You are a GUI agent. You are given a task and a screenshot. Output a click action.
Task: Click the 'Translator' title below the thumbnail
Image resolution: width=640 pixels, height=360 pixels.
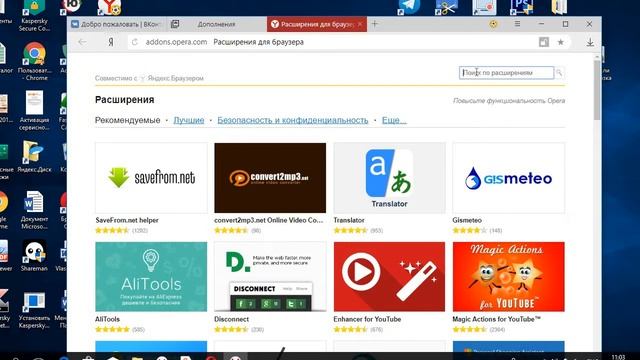pos(349,220)
